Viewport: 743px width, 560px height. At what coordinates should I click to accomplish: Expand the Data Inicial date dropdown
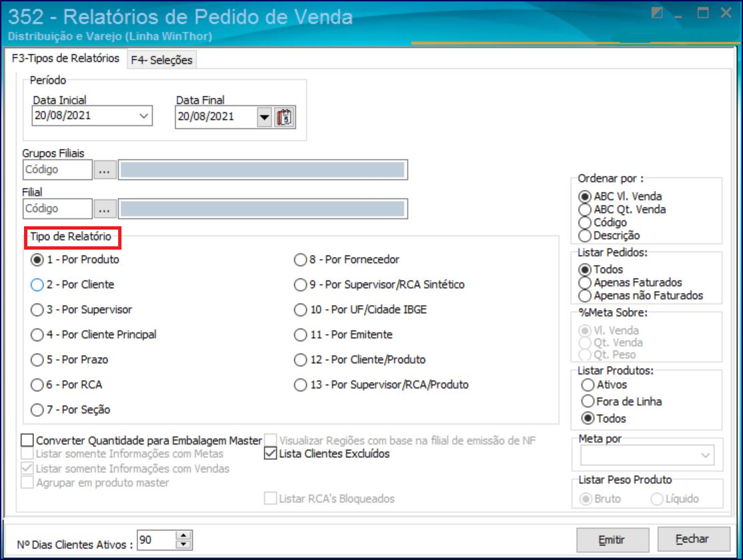(x=144, y=115)
